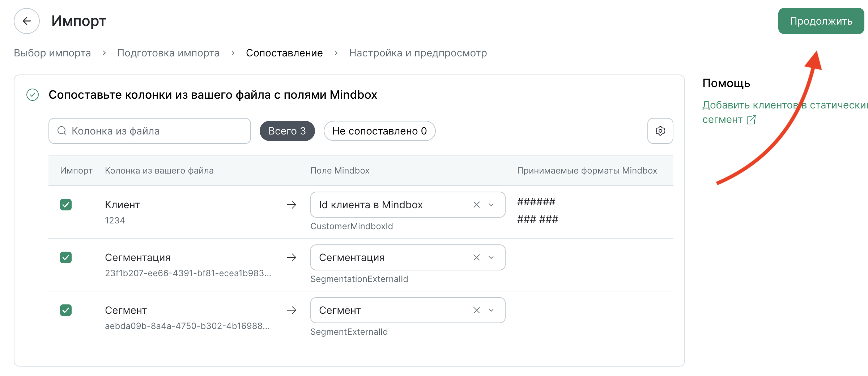Click the Импорт column header
Screen dimensions: 868x376
(76, 171)
